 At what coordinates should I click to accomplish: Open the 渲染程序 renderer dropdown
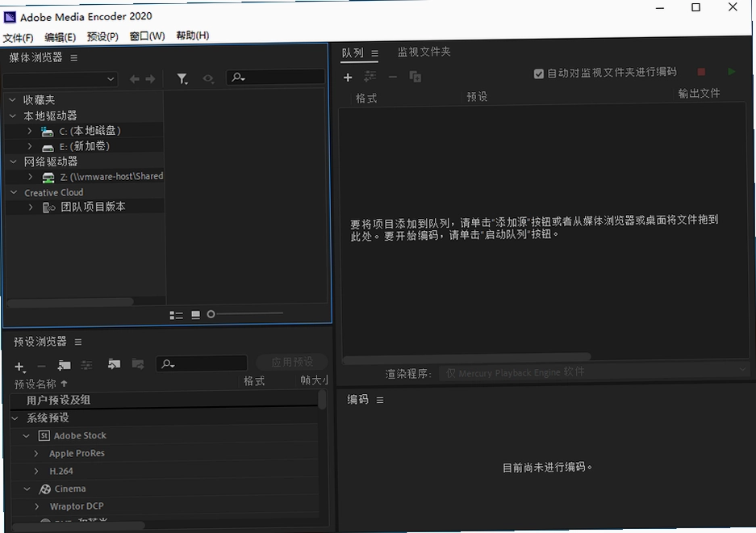(594, 371)
